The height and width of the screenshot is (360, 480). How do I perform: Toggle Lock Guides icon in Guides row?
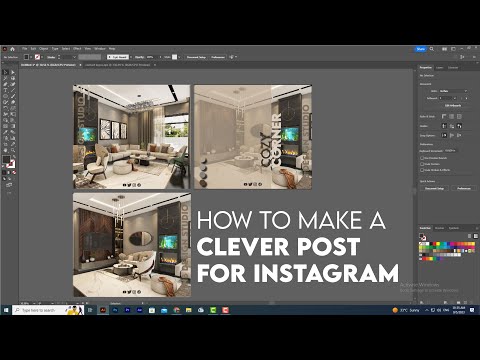pos(452,126)
